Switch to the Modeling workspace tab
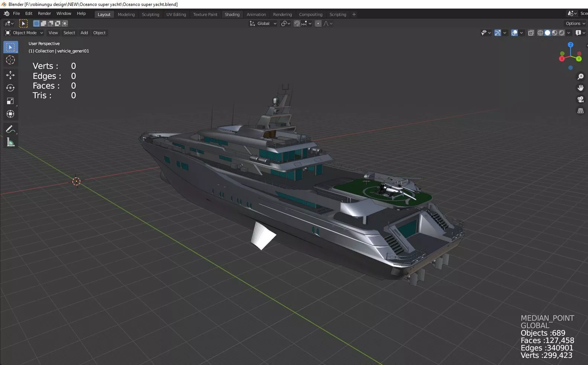This screenshot has height=365, width=588. (x=126, y=15)
